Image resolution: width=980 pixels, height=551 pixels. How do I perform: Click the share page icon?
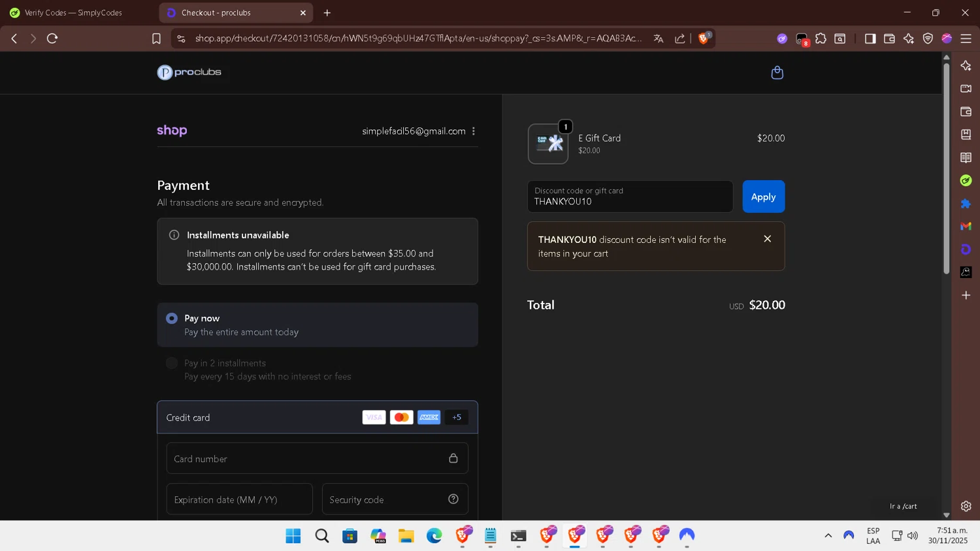click(x=680, y=39)
